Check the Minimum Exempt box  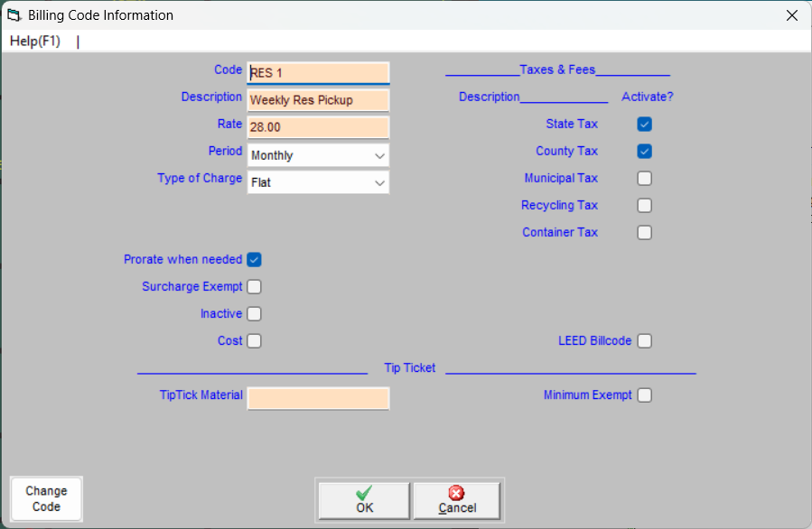coord(644,394)
